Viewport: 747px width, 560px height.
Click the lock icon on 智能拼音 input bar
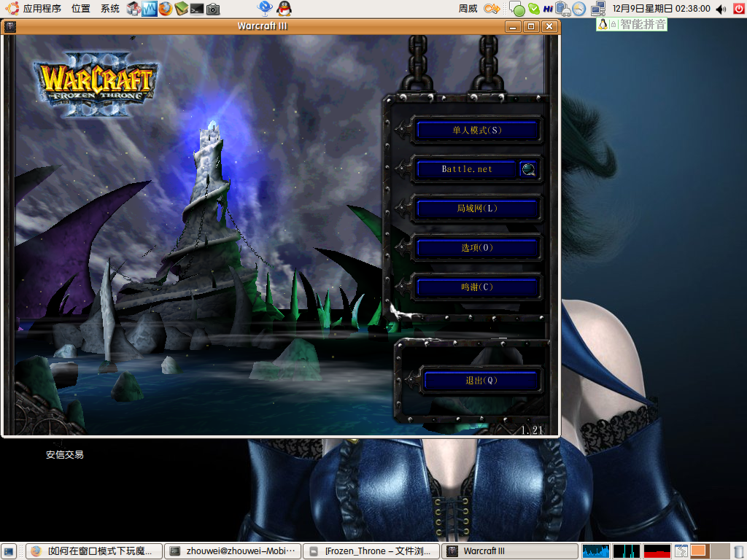(x=614, y=24)
